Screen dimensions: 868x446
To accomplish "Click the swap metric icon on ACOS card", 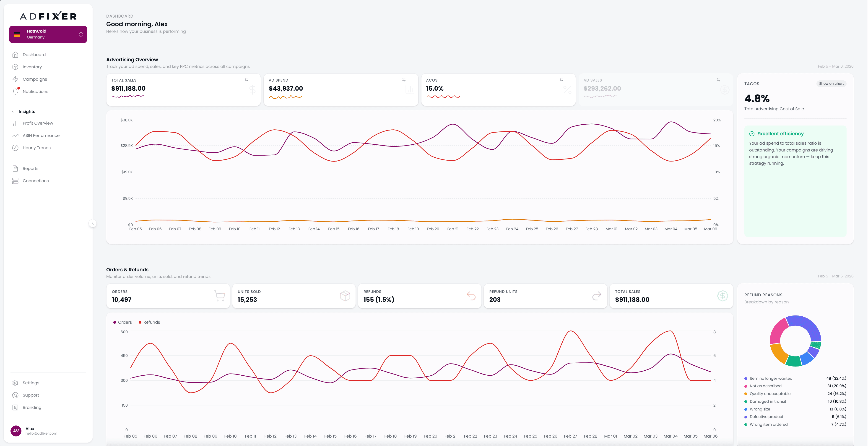I will pos(561,80).
